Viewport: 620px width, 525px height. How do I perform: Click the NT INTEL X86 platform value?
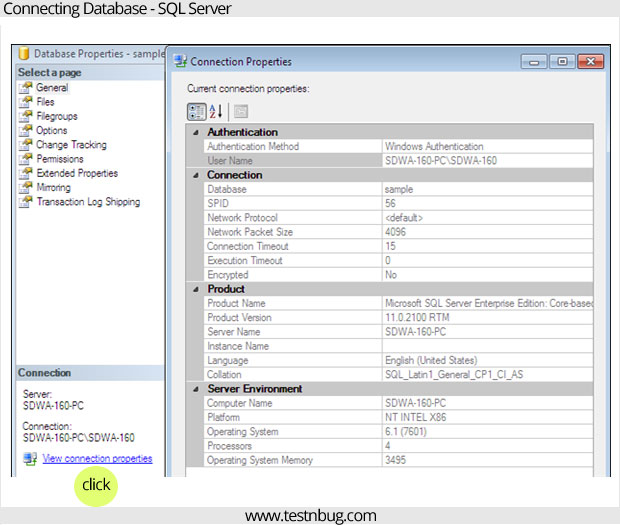(x=488, y=417)
